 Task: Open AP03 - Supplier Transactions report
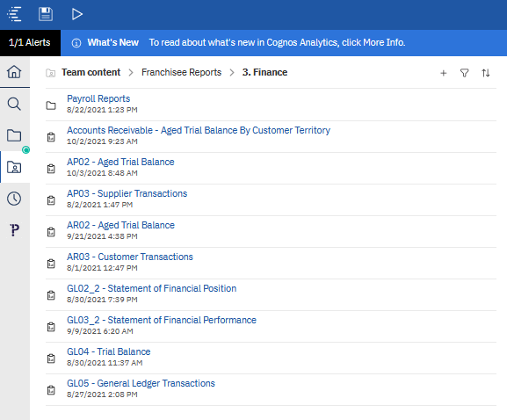tap(127, 193)
